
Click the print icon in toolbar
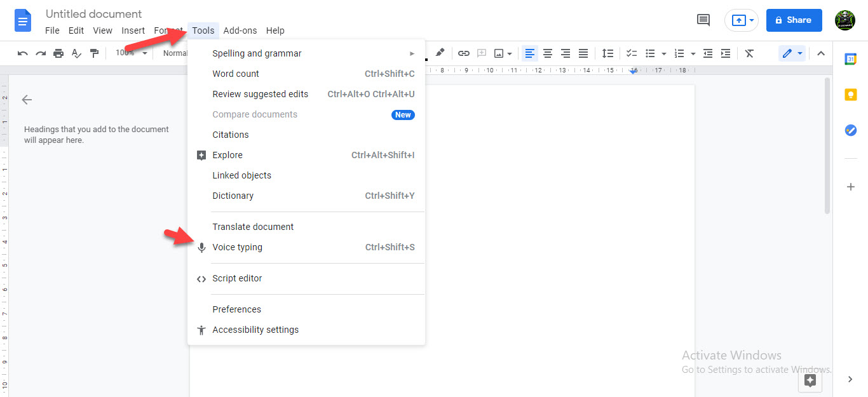point(58,53)
